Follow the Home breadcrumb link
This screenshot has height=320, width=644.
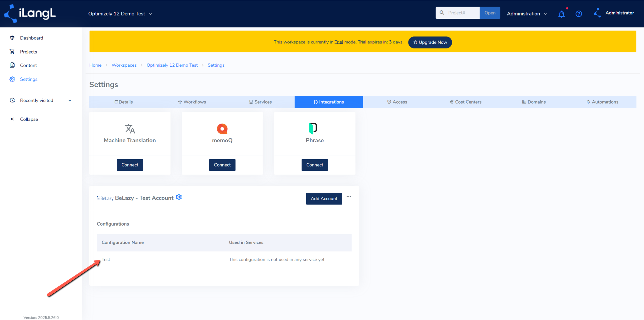(95, 65)
